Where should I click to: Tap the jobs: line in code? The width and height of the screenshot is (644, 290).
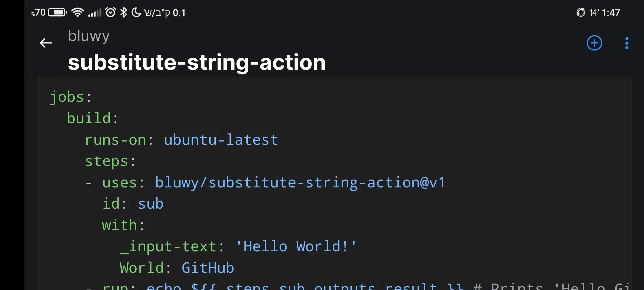click(x=71, y=97)
